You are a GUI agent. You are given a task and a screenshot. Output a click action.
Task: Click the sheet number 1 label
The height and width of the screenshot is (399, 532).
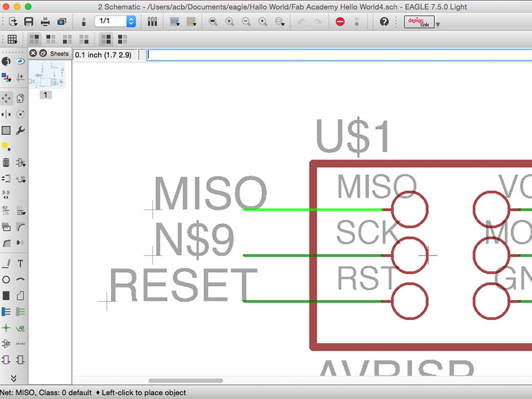point(45,94)
